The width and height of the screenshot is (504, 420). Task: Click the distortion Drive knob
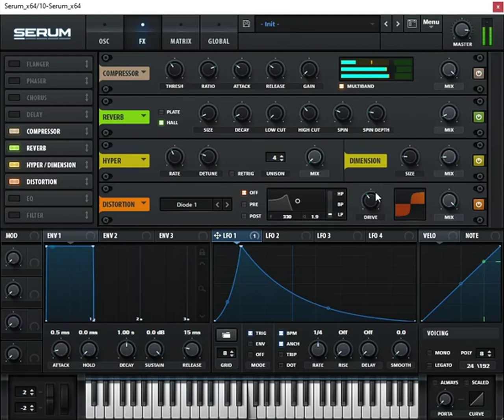pos(370,201)
